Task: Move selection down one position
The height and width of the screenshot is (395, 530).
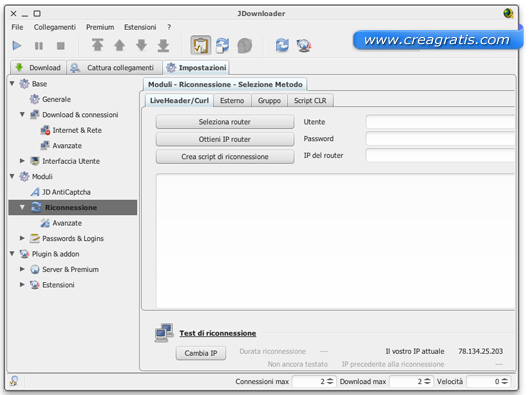Action: pos(141,45)
